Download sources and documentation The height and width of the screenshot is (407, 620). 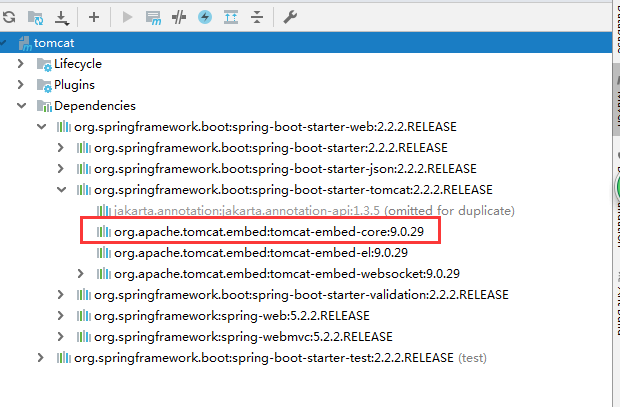point(62,18)
